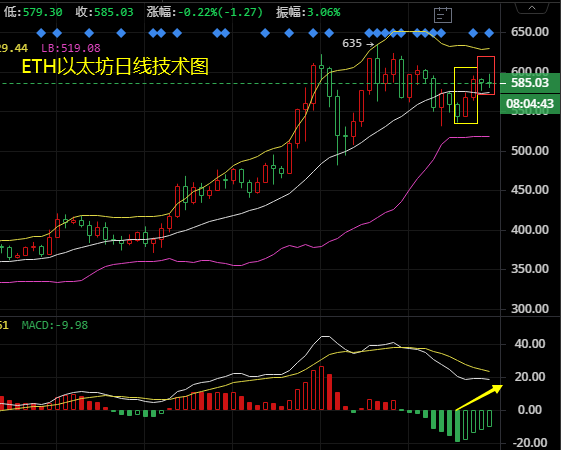Click the yellow arrow drawn on MACD
This screenshot has width=561, height=450.
point(479,398)
